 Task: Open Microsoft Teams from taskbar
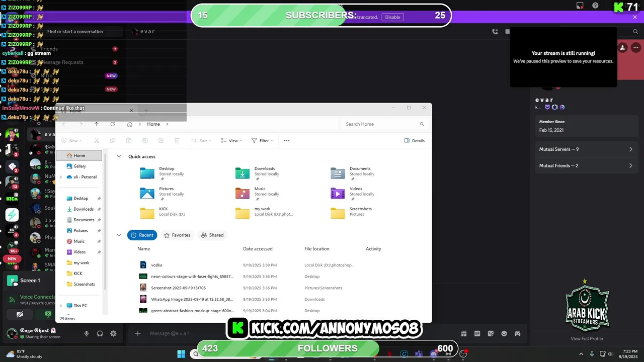point(419,354)
